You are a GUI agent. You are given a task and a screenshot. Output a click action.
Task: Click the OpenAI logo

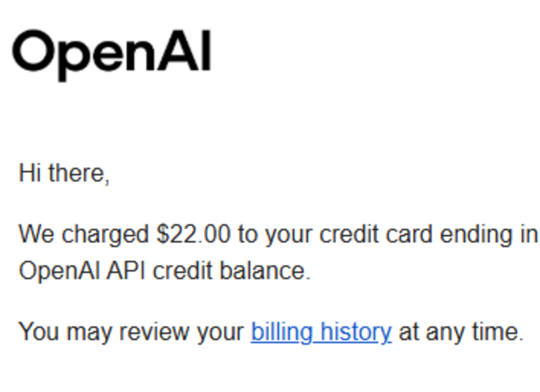(112, 55)
